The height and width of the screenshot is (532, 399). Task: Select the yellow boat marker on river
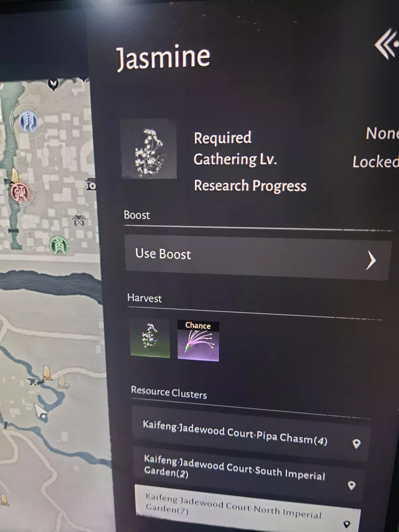pyautogui.click(x=47, y=373)
